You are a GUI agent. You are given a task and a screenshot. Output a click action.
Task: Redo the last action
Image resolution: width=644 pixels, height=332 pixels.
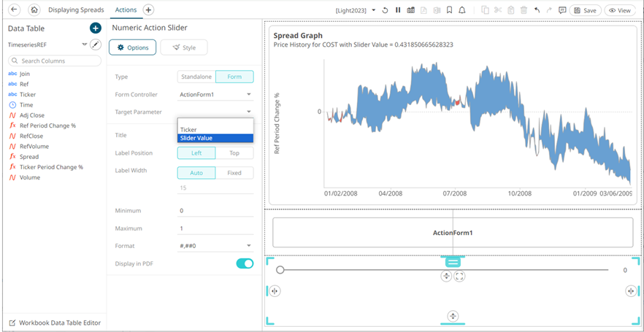coord(549,10)
